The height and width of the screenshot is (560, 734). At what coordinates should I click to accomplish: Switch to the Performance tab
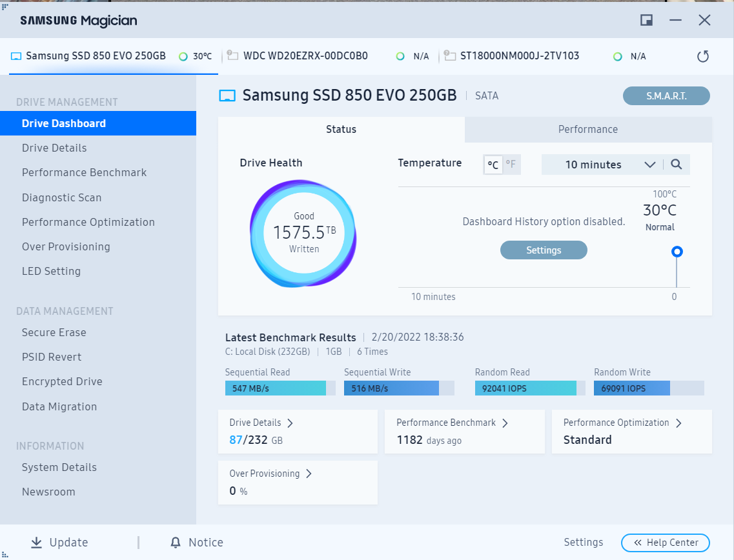(x=587, y=129)
